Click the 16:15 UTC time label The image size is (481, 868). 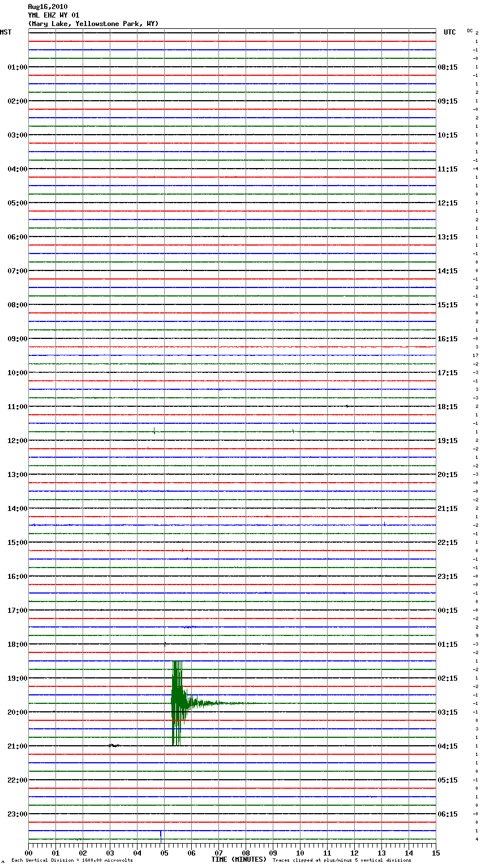click(x=448, y=339)
